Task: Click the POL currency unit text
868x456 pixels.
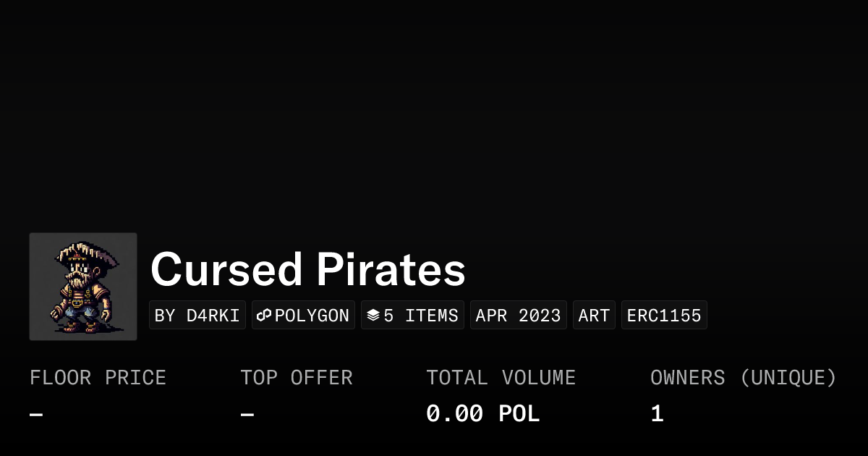Action: click(x=519, y=414)
